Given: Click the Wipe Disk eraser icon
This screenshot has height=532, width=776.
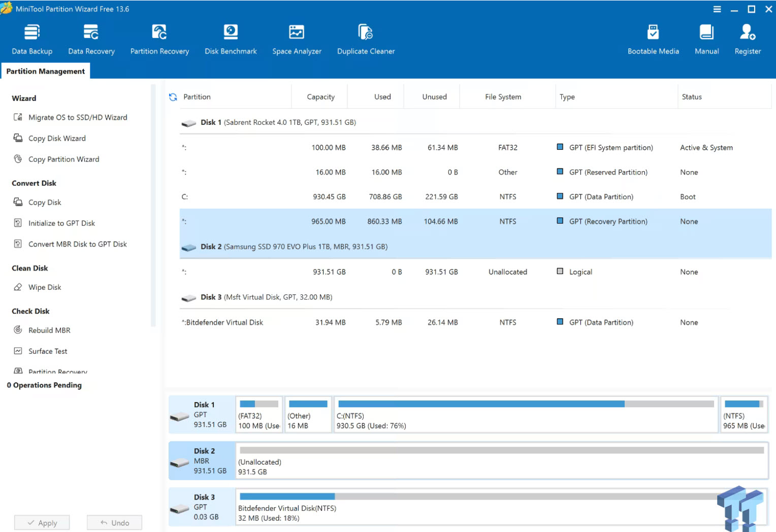Looking at the screenshot, I should [x=18, y=287].
